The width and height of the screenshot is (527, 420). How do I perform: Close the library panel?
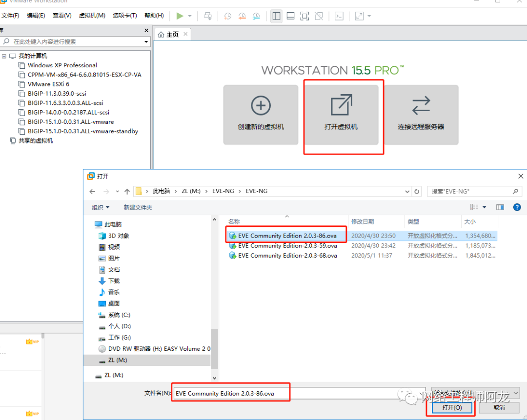(x=146, y=30)
